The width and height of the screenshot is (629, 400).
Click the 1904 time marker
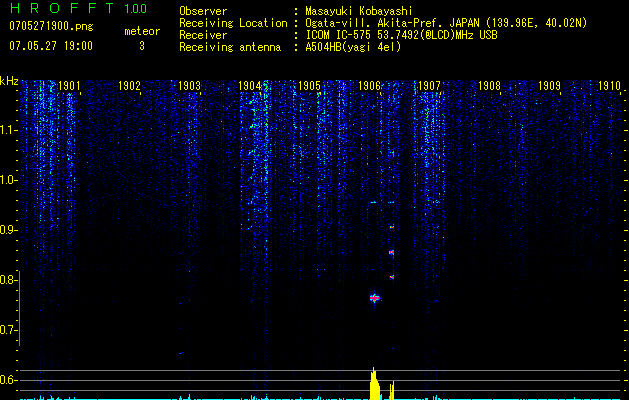pyautogui.click(x=249, y=86)
